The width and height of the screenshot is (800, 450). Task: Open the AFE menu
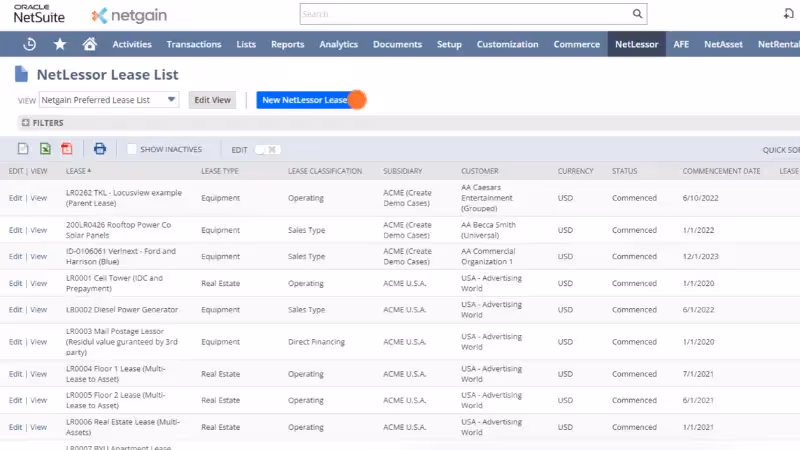[681, 44]
